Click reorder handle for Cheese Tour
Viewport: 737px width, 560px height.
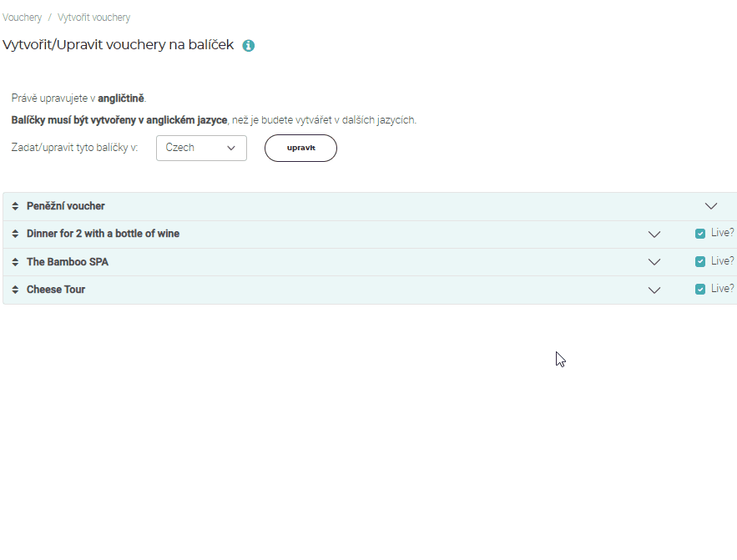point(15,290)
